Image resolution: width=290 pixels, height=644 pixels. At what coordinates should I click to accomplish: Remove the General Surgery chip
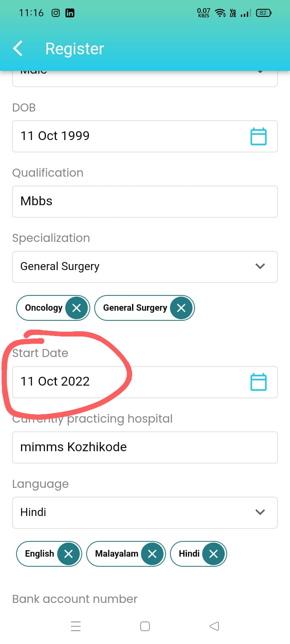[181, 308]
